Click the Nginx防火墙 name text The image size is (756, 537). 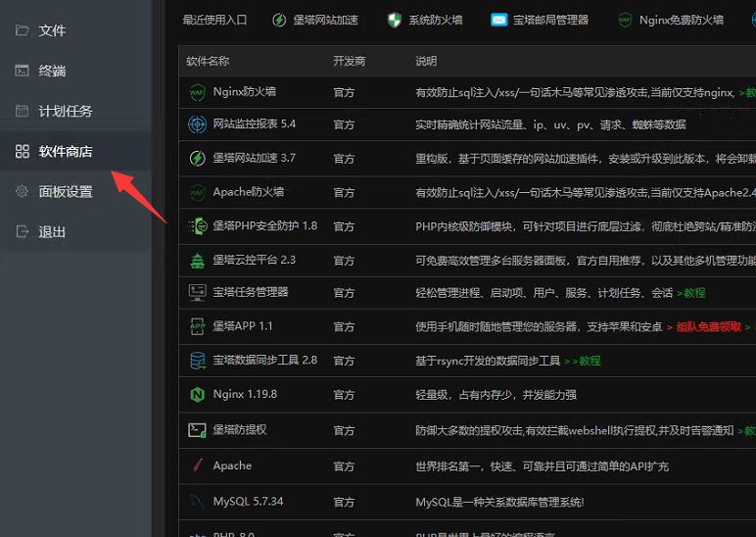tap(245, 92)
